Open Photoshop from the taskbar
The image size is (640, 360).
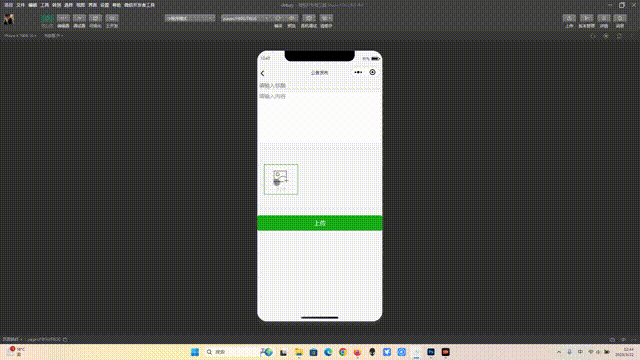[431, 352]
